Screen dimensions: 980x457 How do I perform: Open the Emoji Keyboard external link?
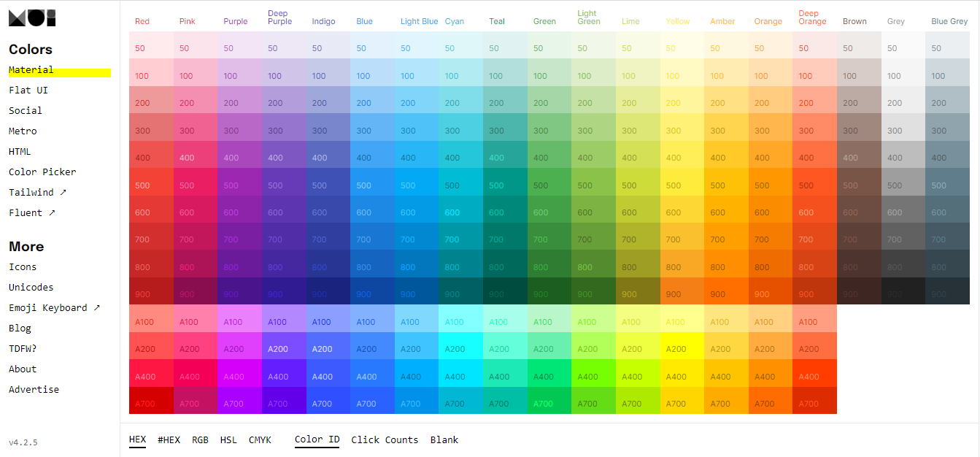click(x=54, y=308)
